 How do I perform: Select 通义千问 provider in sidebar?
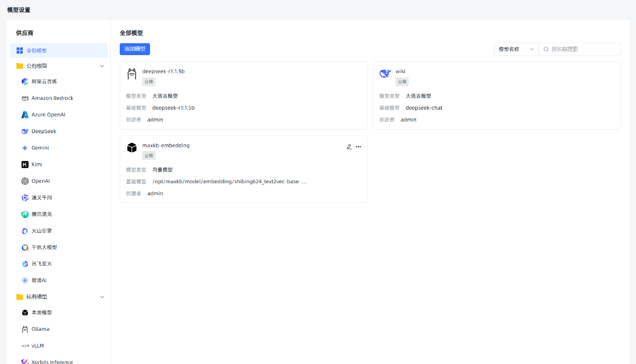click(x=42, y=198)
